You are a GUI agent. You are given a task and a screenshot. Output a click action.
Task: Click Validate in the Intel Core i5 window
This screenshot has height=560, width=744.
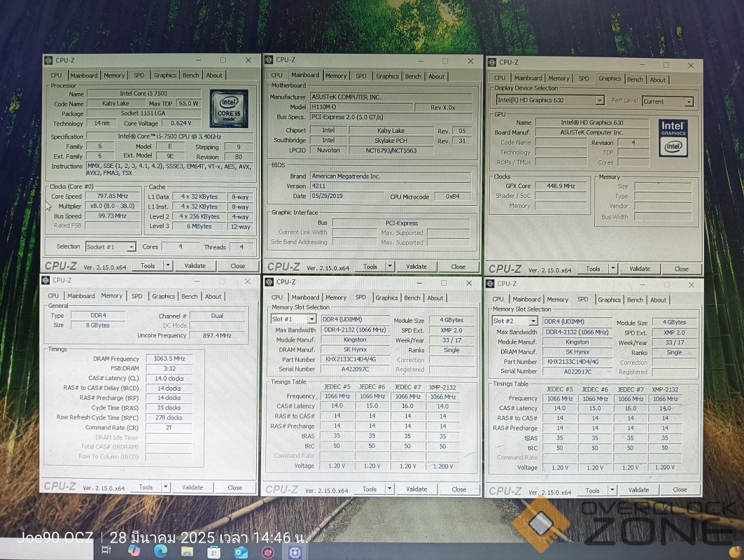pyautogui.click(x=195, y=266)
